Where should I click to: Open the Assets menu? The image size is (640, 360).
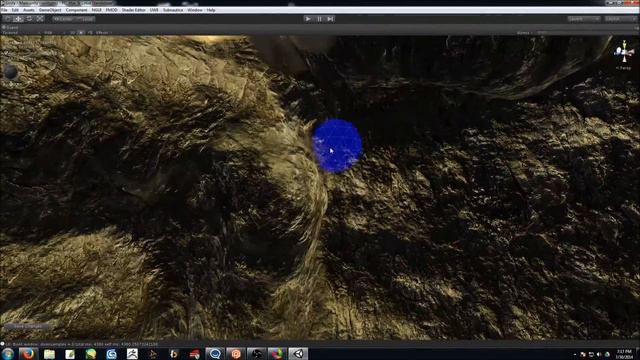coord(29,10)
